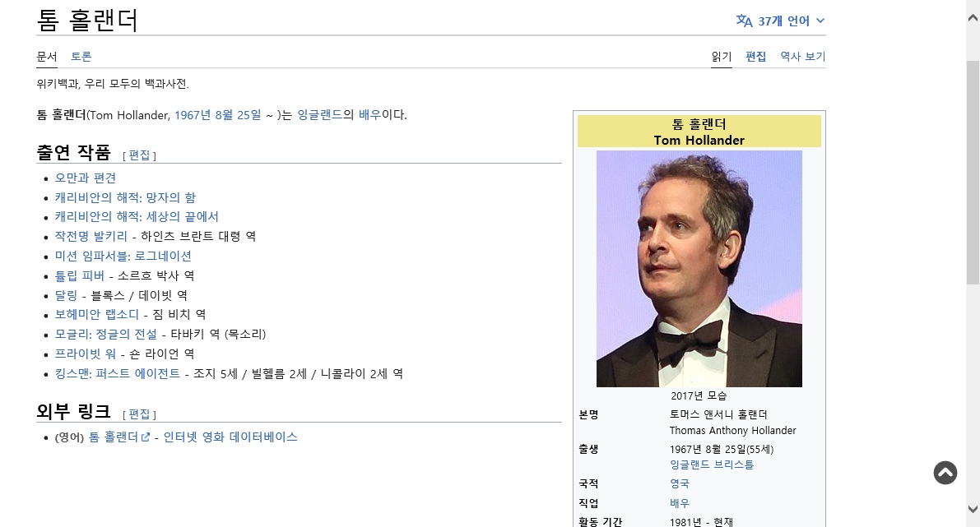
Task: Click the Thomas Anthony Hollander text
Action: point(732,430)
